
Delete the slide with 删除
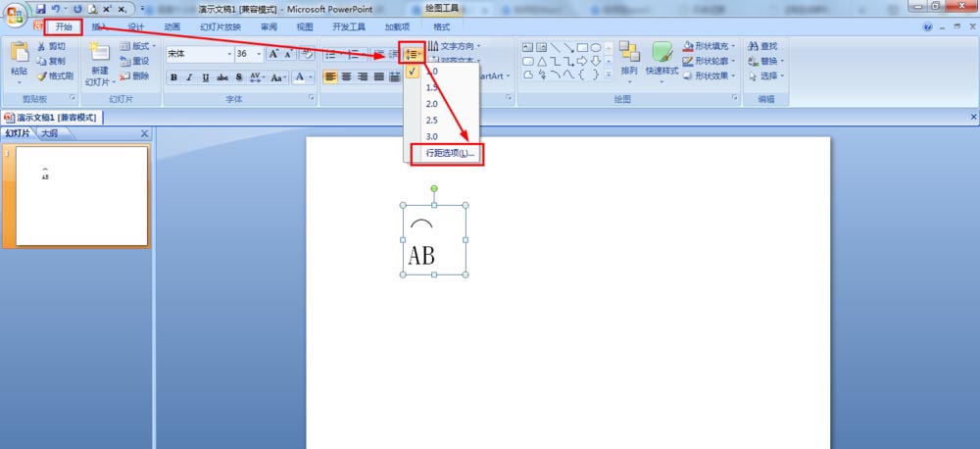pos(135,76)
